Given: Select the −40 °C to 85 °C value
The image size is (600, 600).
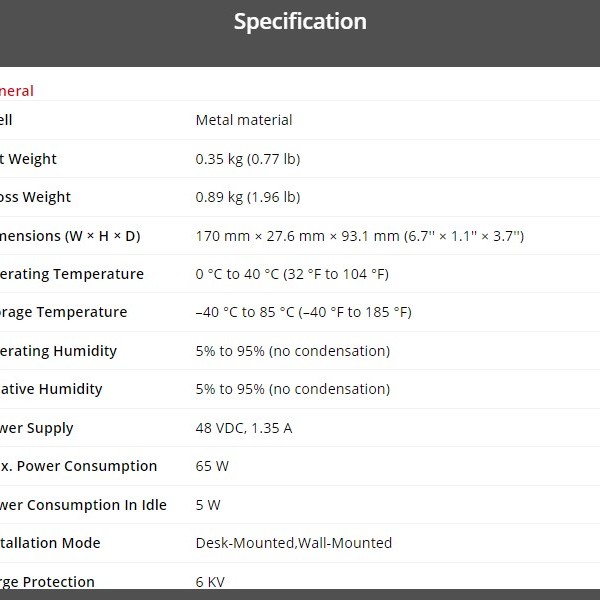Looking at the screenshot, I should coord(304,312).
